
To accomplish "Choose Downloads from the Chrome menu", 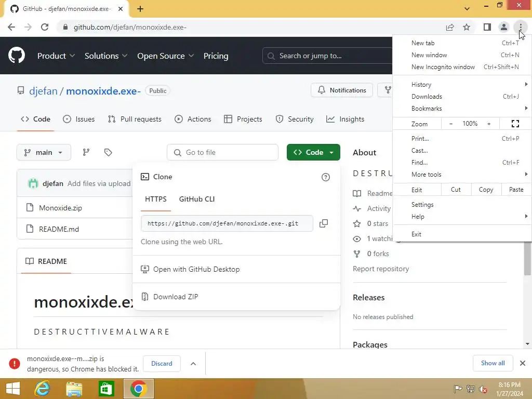I will tap(462, 96).
